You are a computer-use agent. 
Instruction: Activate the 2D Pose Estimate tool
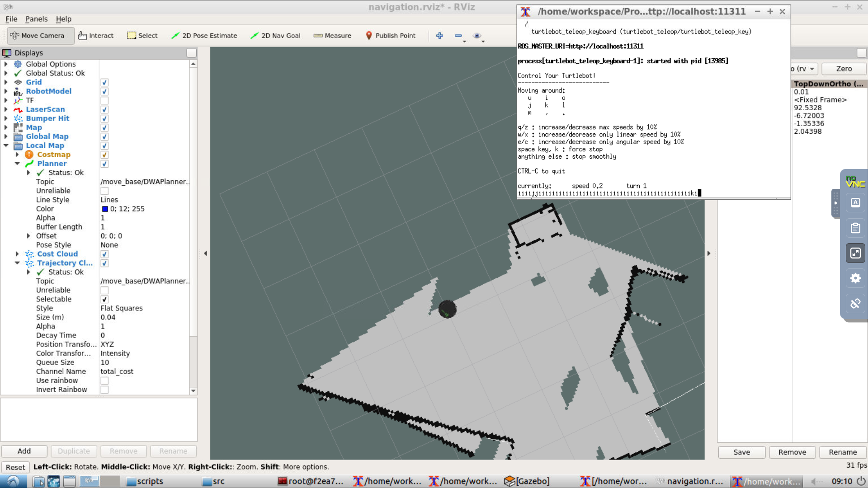[x=204, y=35]
